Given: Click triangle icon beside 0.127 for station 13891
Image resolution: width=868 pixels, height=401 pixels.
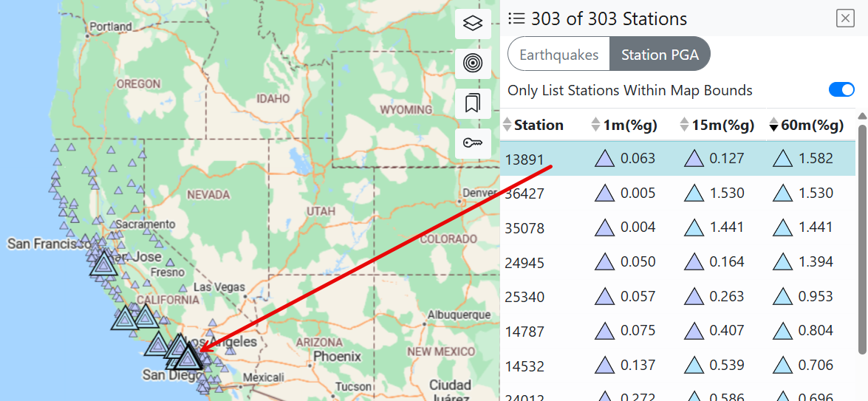Looking at the screenshot, I should click(x=694, y=159).
